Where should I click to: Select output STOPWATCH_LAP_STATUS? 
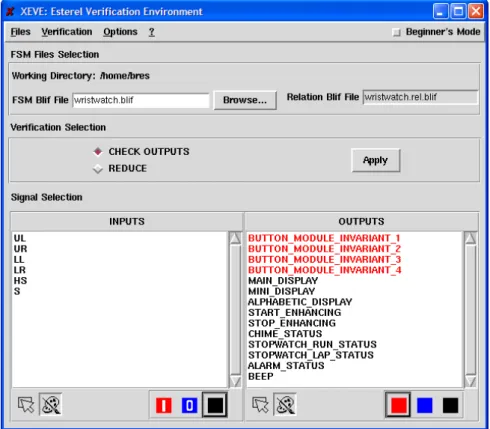[311, 355]
